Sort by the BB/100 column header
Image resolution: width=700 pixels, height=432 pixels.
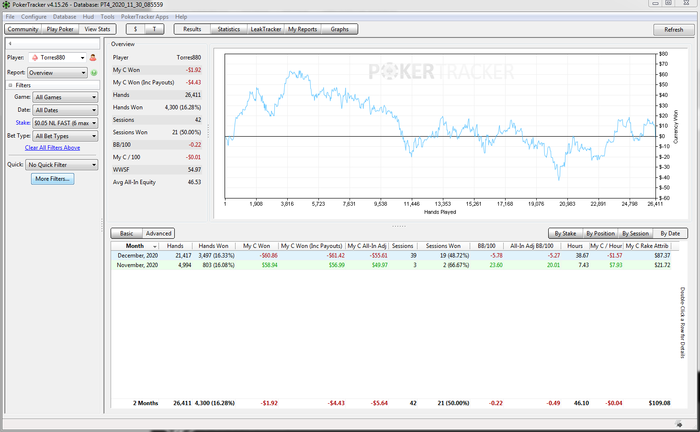[x=487, y=246]
